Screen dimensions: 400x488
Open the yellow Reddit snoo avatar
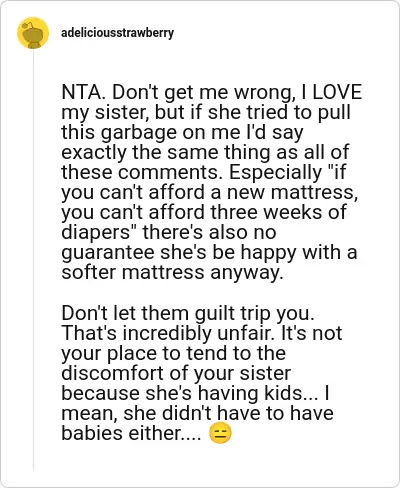33,33
